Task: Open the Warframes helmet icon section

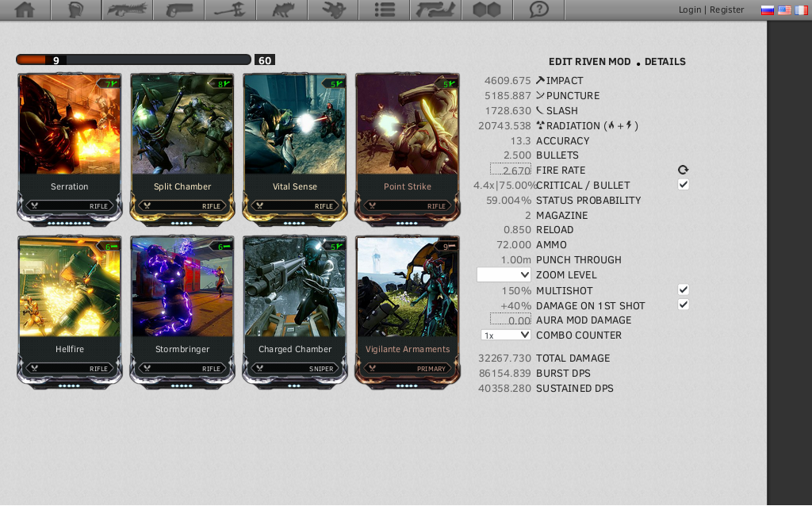Action: coord(76,10)
